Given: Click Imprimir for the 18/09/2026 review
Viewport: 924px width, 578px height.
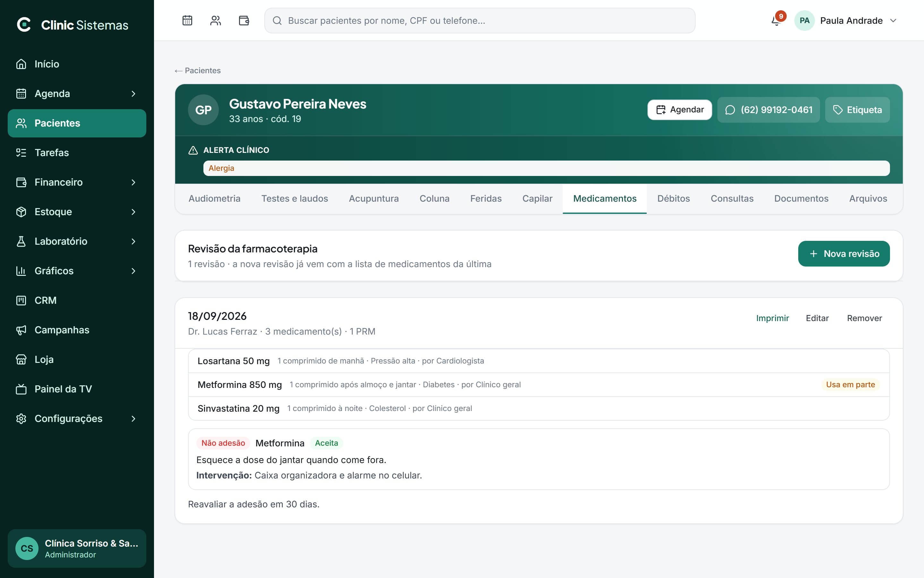Looking at the screenshot, I should point(772,318).
